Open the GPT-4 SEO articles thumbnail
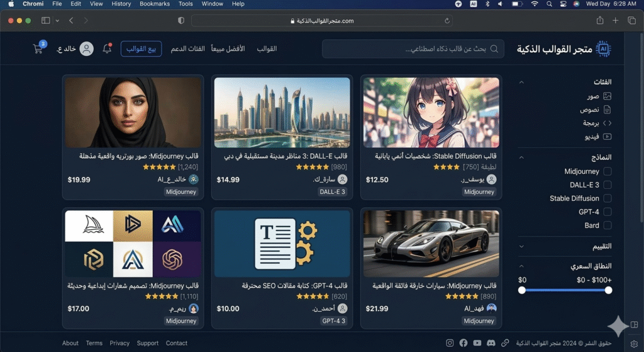 (x=282, y=244)
